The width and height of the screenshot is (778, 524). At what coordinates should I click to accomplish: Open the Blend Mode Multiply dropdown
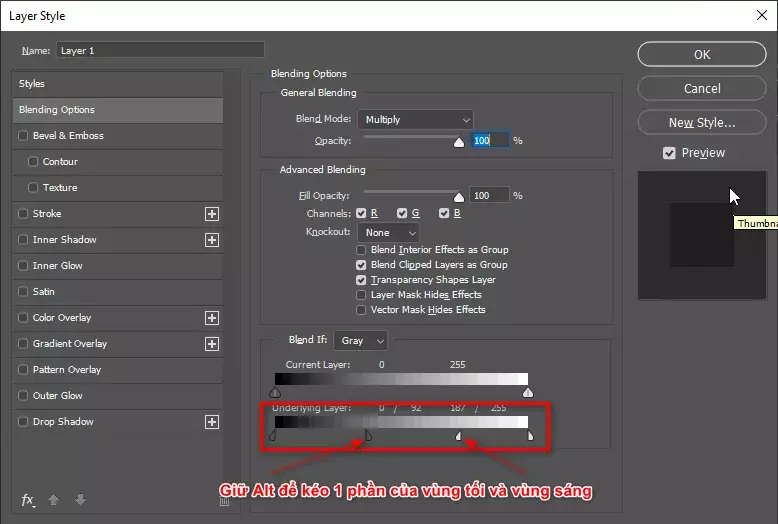415,120
